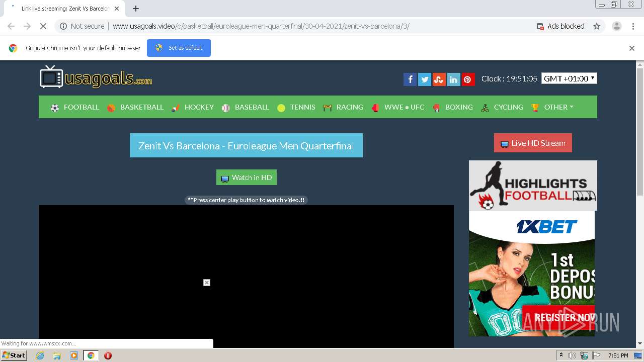
Task: Open the volume icon in system tray
Action: (572, 355)
